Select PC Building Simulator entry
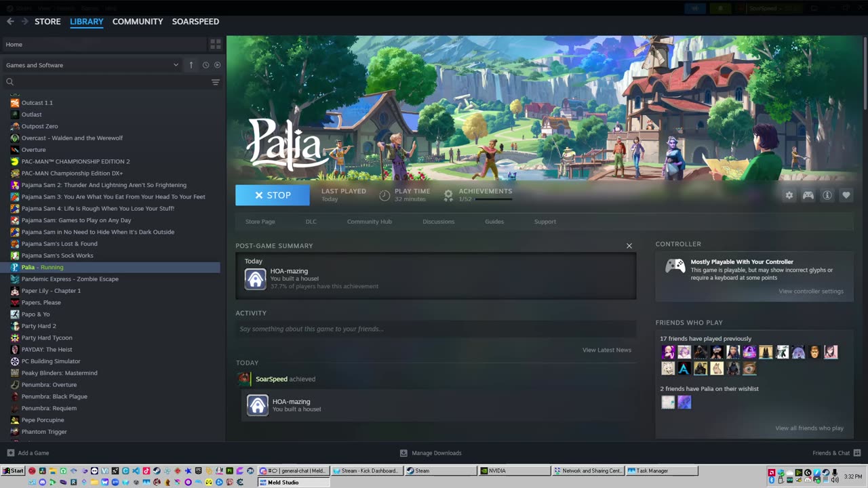Screen dimensions: 868x488 (x=51, y=361)
